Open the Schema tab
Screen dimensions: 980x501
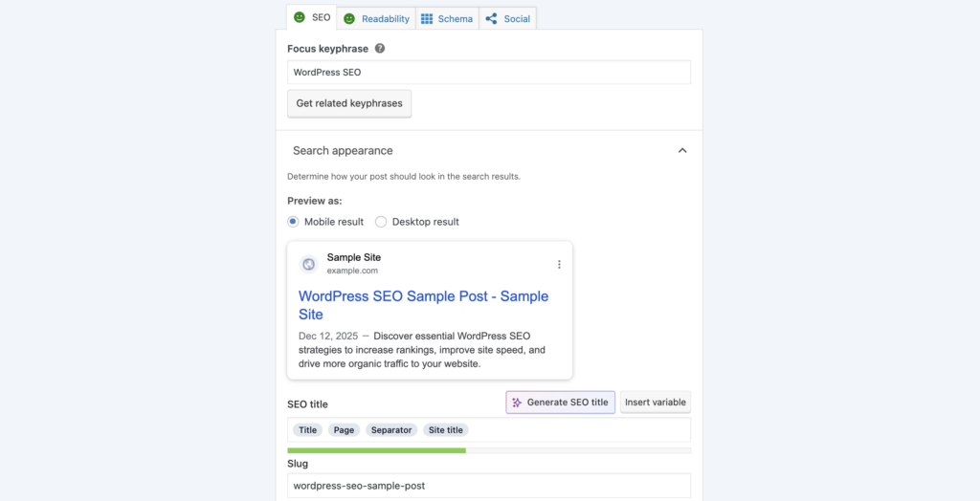coord(447,19)
